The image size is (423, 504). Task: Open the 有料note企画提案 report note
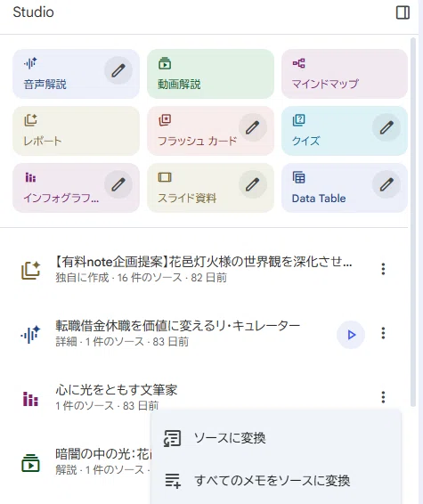(193, 269)
